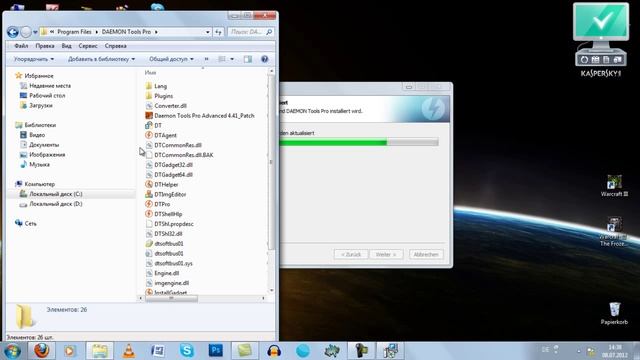Open the Вид menu
Screen dimensions: 640x360
pos(67,46)
